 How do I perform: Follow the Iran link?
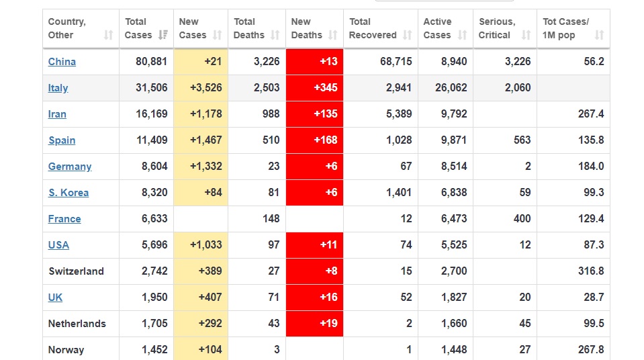tap(57, 114)
